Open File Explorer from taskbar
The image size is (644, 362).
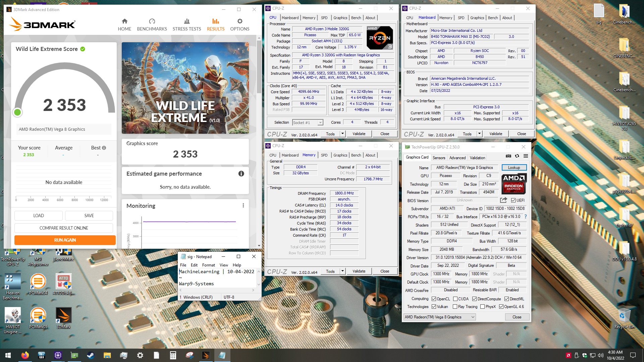(107, 355)
